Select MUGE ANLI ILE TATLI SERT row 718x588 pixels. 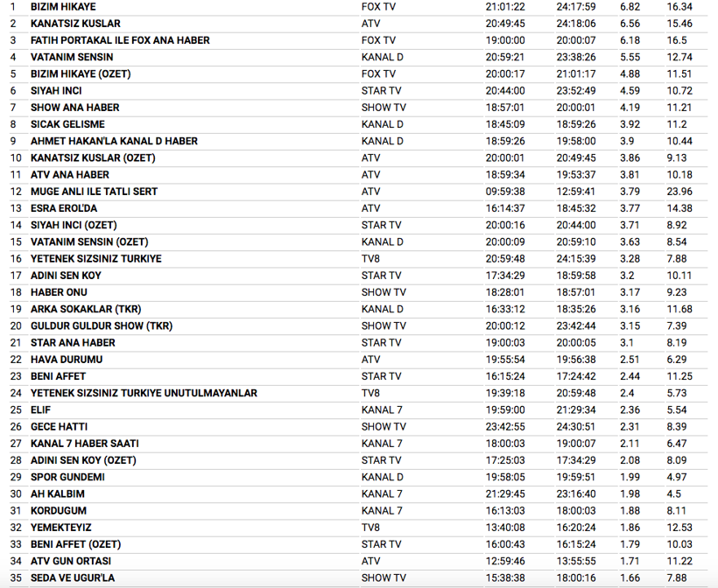pos(94,192)
